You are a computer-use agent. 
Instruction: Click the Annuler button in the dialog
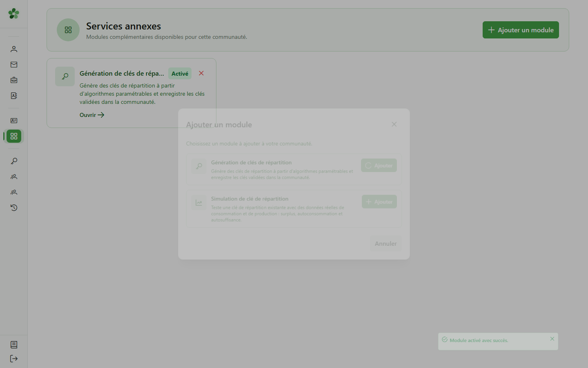pyautogui.click(x=385, y=243)
